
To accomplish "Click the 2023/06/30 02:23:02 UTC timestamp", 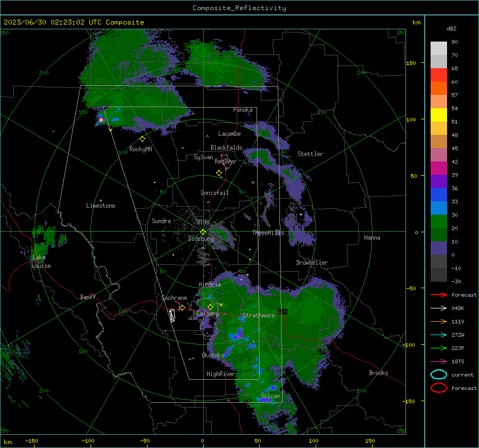I will (52, 22).
